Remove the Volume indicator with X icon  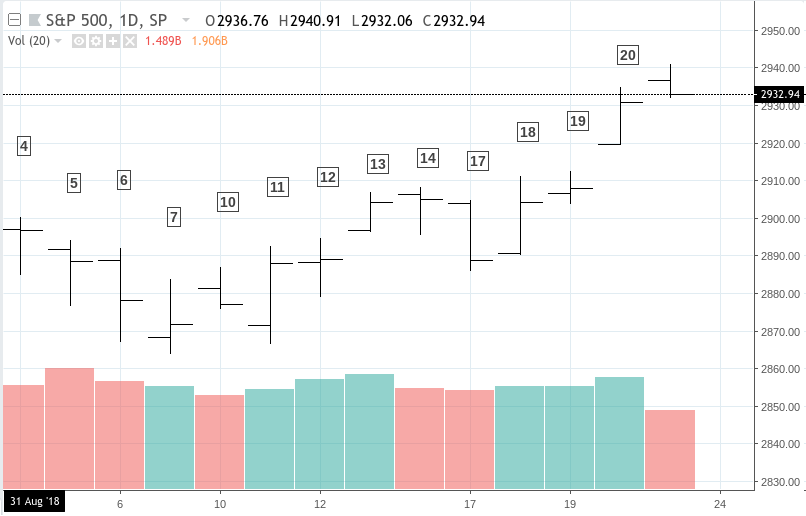[x=127, y=41]
